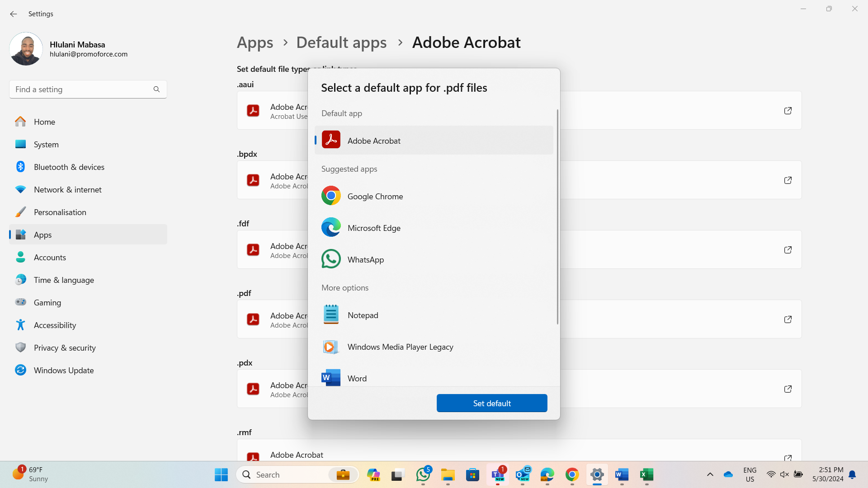Open the OneDrive cloud tray icon
Screen dimensions: 868x488
[x=728, y=474]
